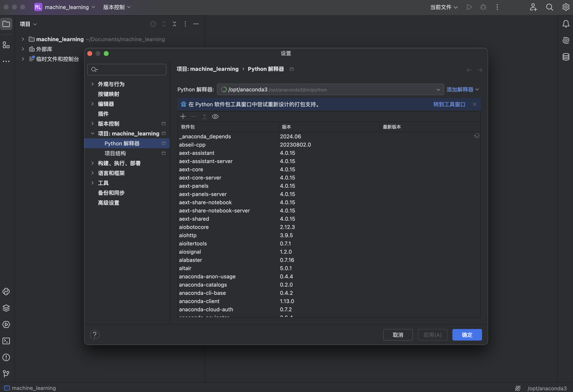Click the uninstall package minus icon
Viewport: 573px width, 392px height.
(x=194, y=117)
